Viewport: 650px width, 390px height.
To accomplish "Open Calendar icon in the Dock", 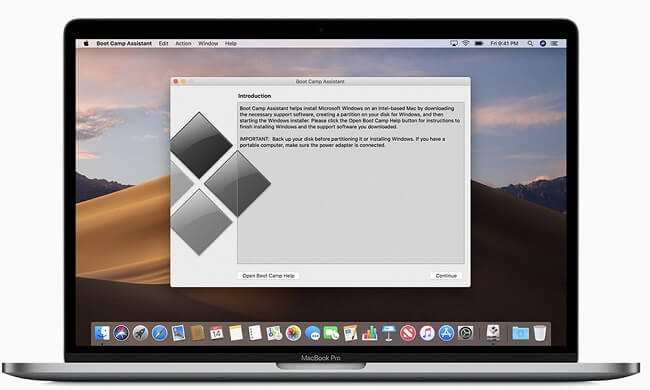I will [217, 333].
